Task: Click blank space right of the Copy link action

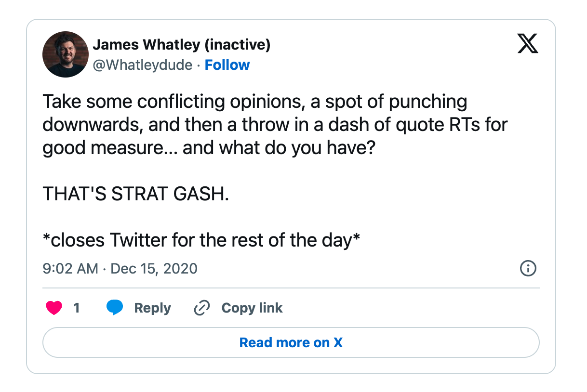Action: tap(410, 308)
